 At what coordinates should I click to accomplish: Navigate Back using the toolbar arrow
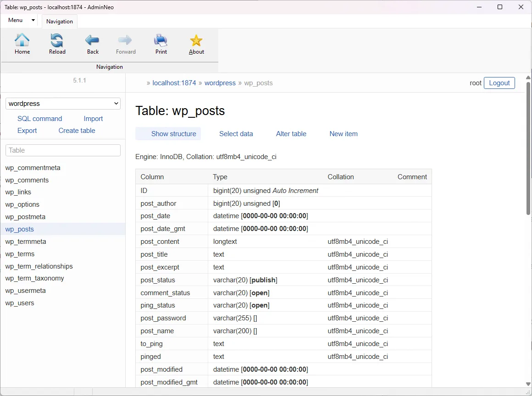coord(92,44)
